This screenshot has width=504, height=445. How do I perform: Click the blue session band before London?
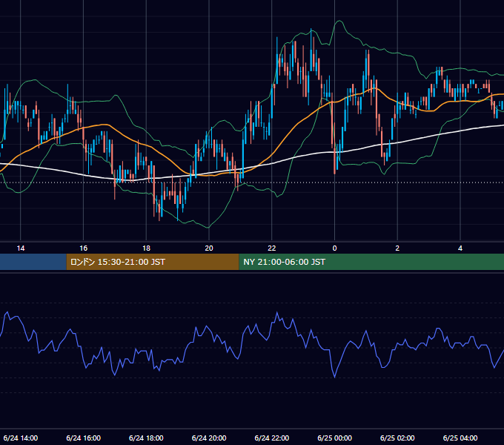pyautogui.click(x=33, y=262)
